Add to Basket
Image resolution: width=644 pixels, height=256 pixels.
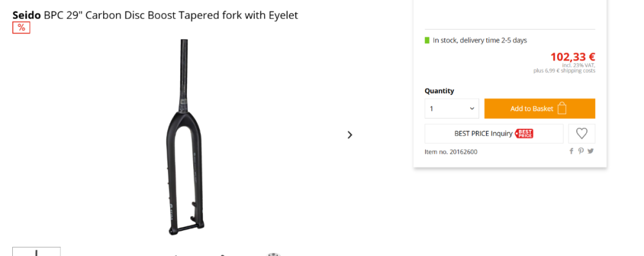tap(540, 109)
